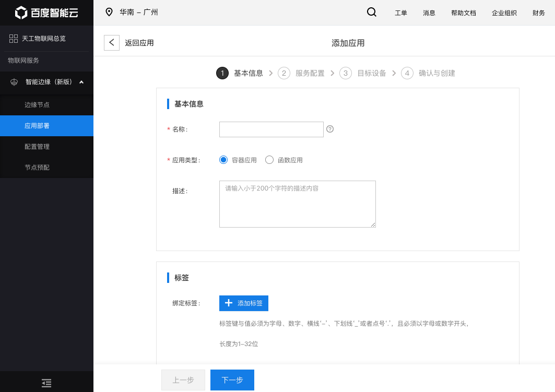Open 企业组织 in the top bar
Viewport: 555px width, 392px height.
(504, 13)
